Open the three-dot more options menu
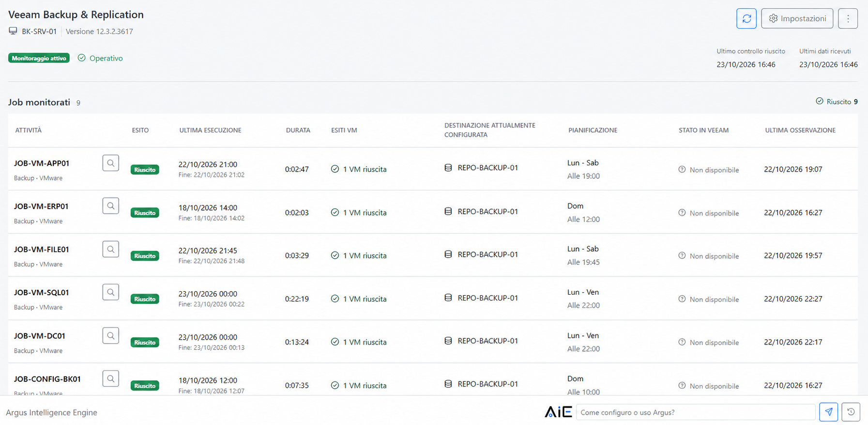Screen dimensions: 868x425 [848, 18]
